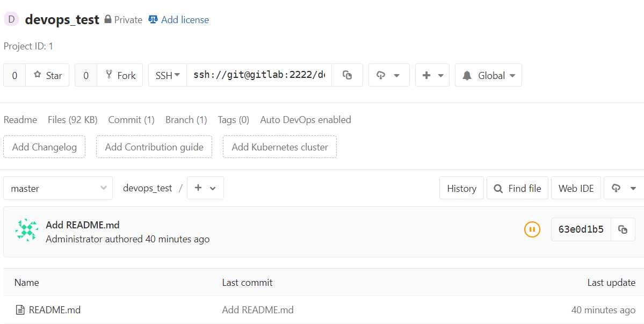
Task: Open the Add license link
Action: point(185,20)
